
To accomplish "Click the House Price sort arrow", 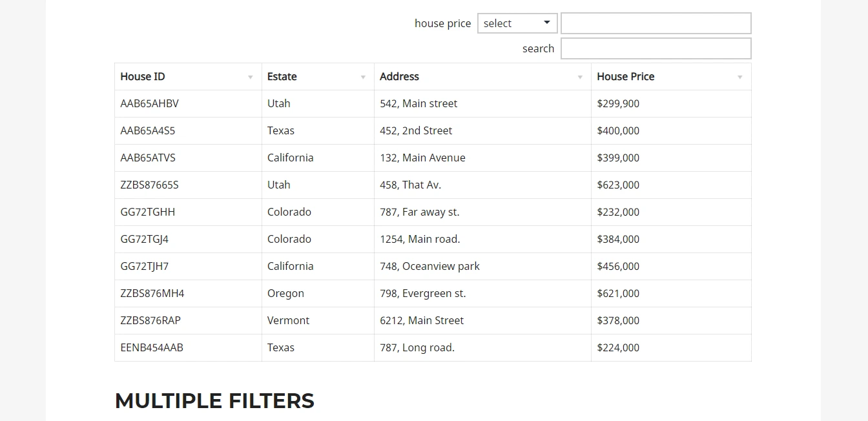I will [x=740, y=77].
